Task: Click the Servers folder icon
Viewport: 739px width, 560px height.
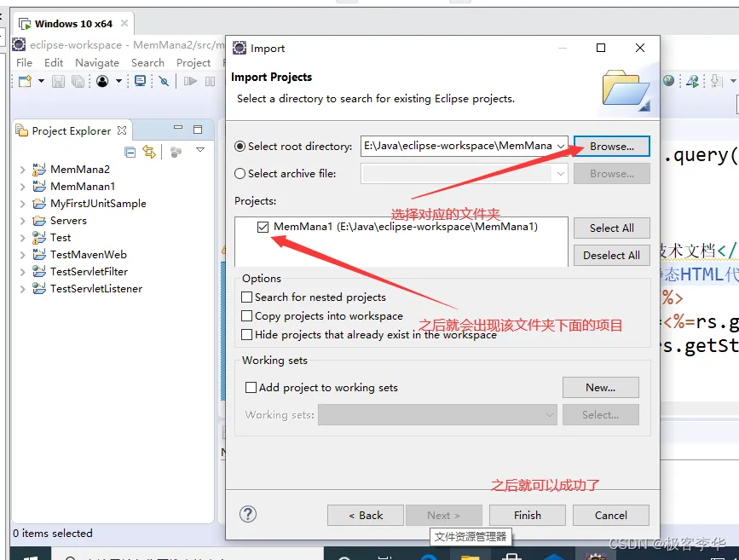Action: coord(39,221)
